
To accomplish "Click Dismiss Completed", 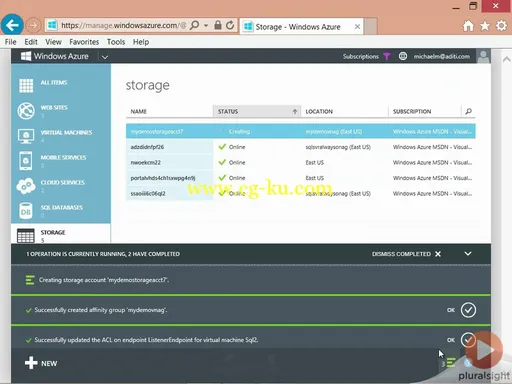I will pyautogui.click(x=406, y=254).
